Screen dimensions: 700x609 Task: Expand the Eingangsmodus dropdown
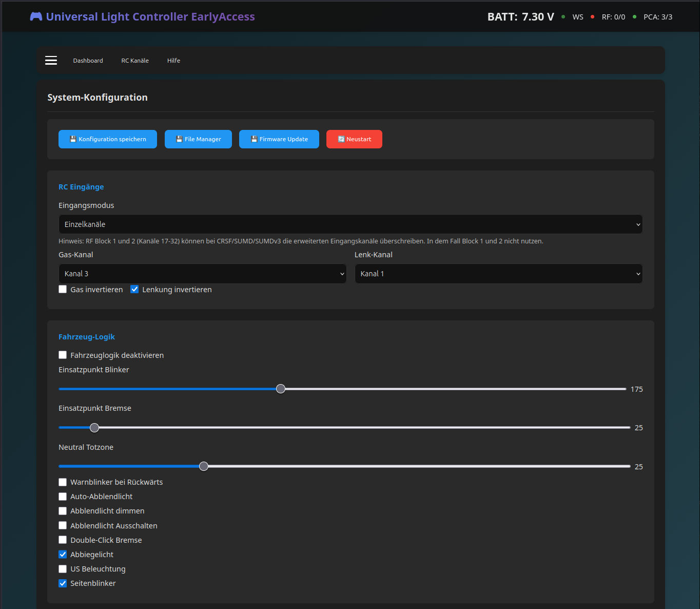[350, 224]
